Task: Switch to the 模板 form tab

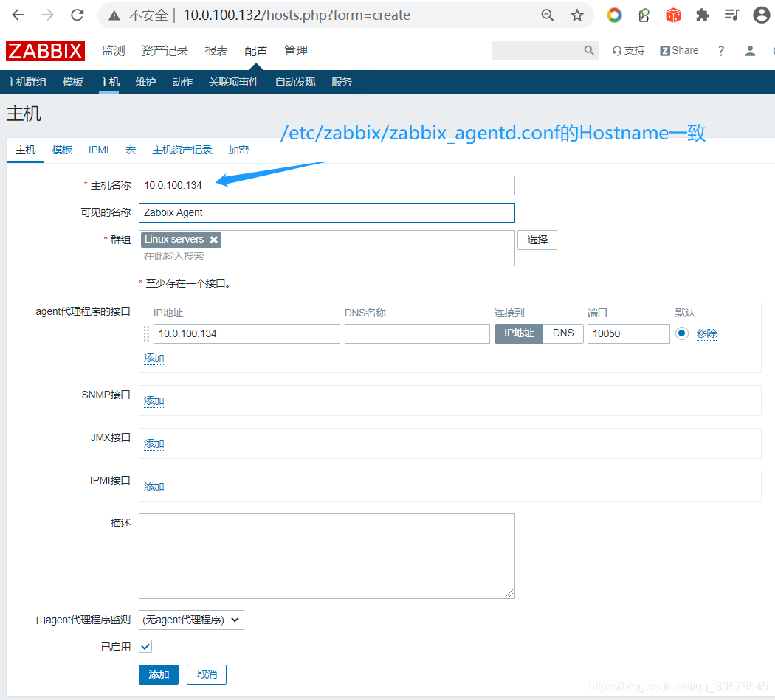Action: tap(62, 150)
